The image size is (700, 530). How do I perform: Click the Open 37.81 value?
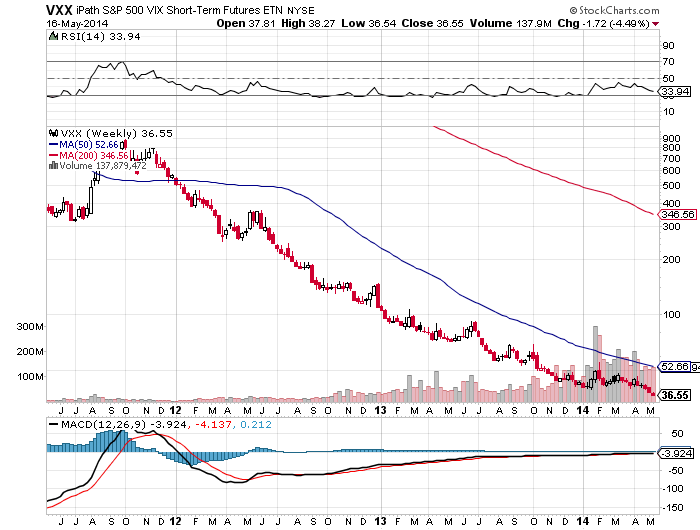[x=246, y=23]
